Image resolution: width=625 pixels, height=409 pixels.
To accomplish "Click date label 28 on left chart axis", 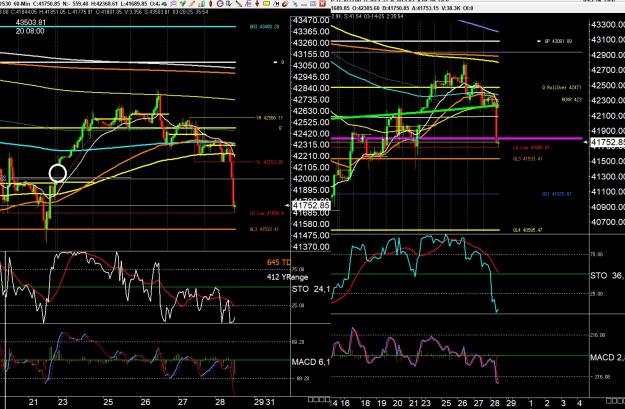I will point(220,402).
